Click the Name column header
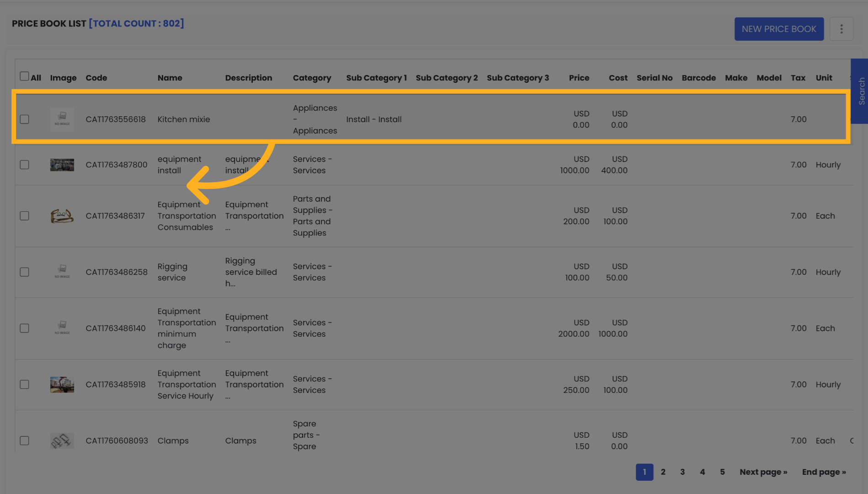 [170, 78]
